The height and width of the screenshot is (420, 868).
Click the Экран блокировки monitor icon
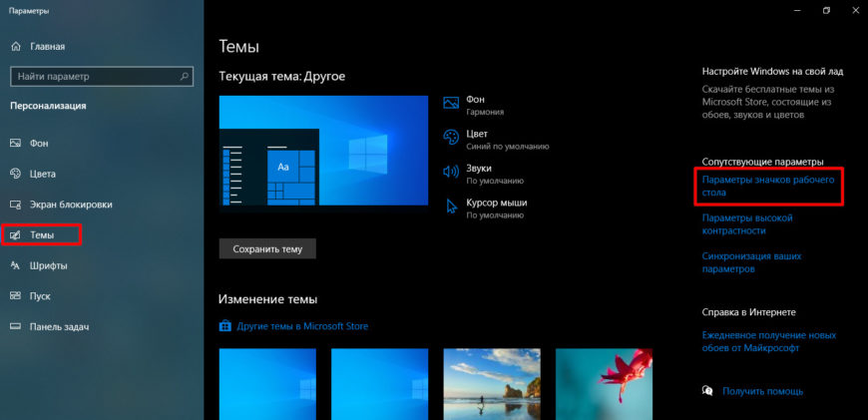pyautogui.click(x=16, y=205)
